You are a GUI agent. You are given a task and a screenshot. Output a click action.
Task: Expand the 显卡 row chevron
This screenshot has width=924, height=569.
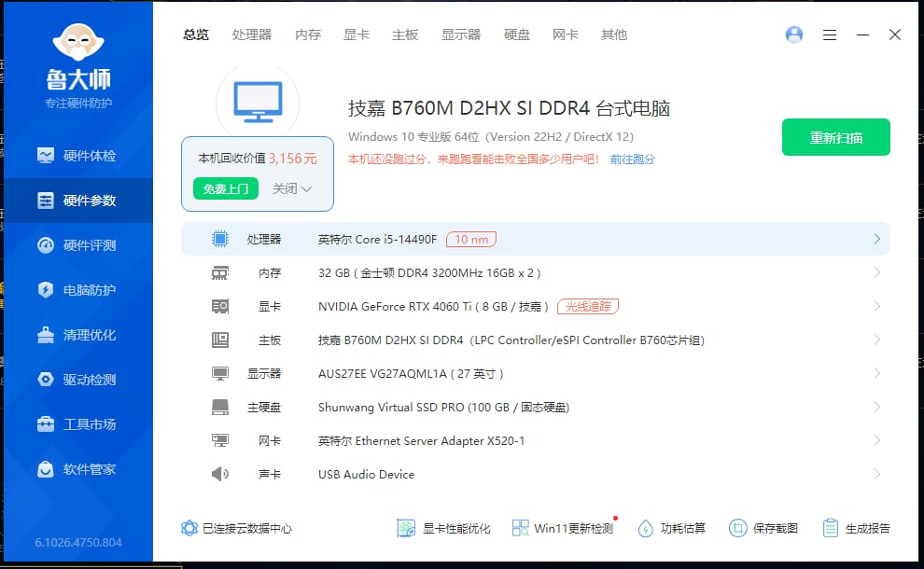coord(876,306)
